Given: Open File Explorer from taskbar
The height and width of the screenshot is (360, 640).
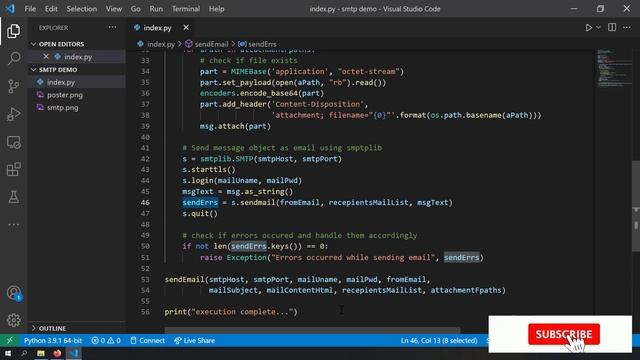Looking at the screenshot, I should point(41,353).
